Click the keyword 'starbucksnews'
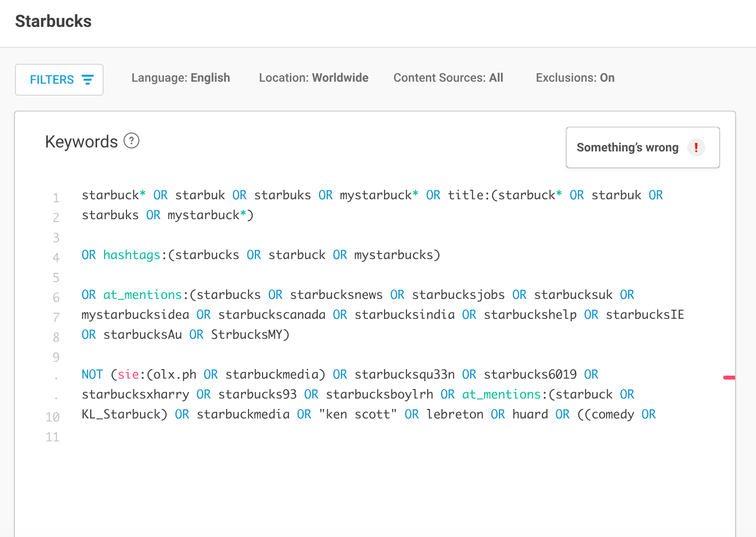 coord(336,295)
